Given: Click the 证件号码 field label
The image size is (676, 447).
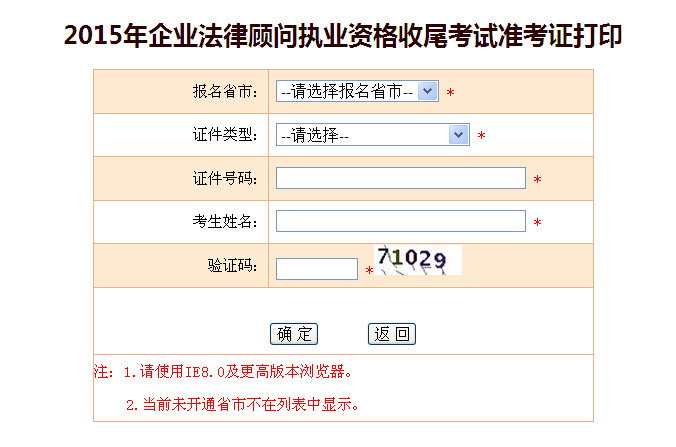Looking at the screenshot, I should 225,178.
